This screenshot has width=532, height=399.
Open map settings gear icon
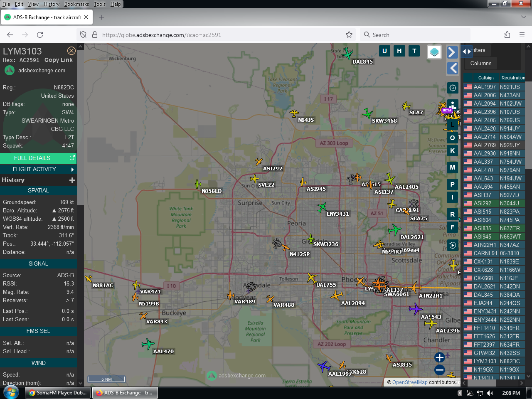(x=453, y=88)
